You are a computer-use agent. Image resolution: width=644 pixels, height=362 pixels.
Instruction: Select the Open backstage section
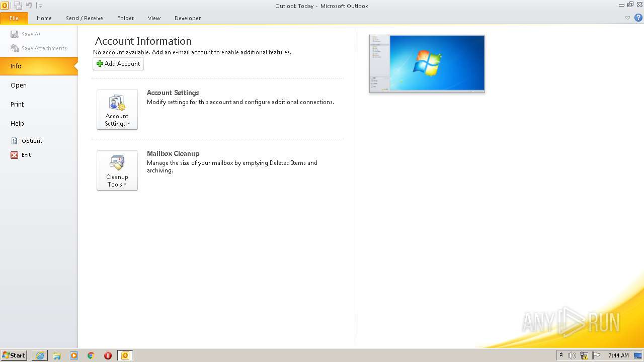(39, 85)
